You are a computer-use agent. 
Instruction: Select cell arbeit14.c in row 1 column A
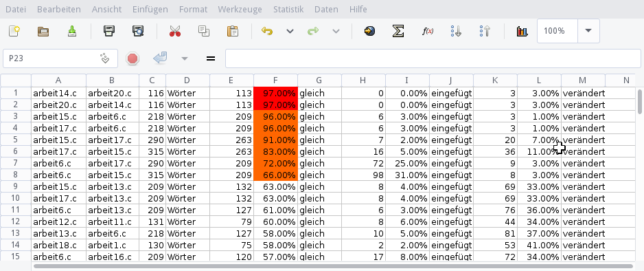[59, 93]
